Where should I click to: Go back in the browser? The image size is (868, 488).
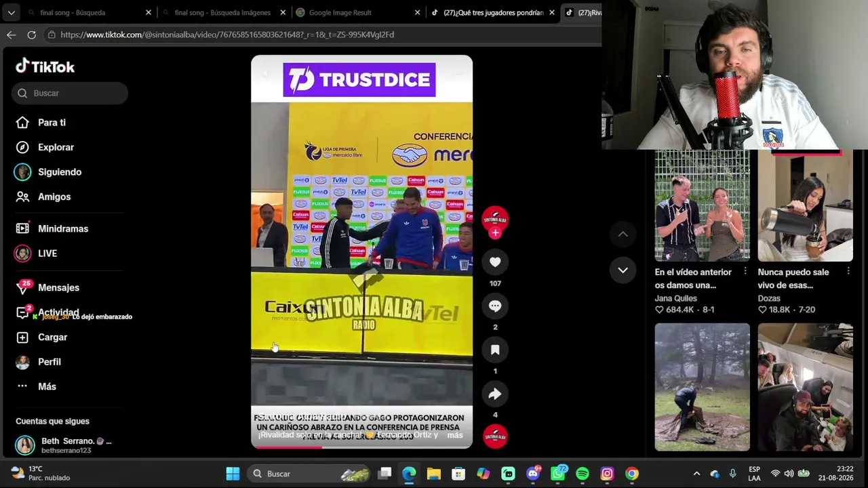12,35
